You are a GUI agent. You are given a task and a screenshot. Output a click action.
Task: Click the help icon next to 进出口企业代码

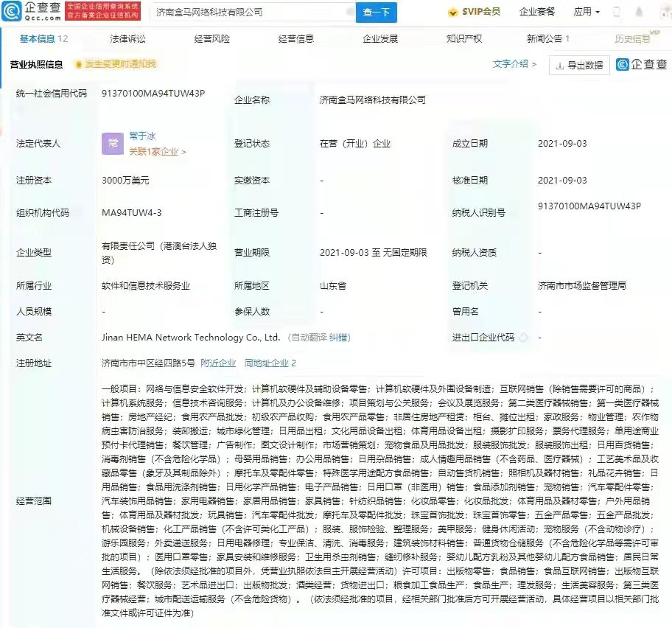tap(522, 338)
